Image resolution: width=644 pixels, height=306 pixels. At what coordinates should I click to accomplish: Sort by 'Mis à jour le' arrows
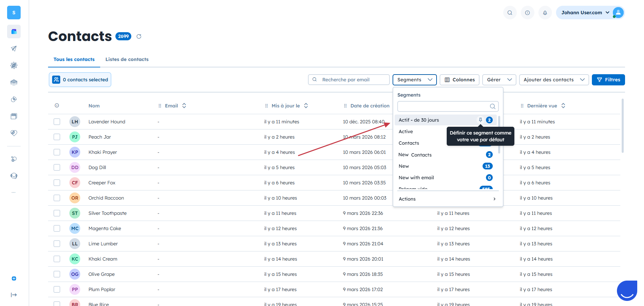(x=306, y=106)
